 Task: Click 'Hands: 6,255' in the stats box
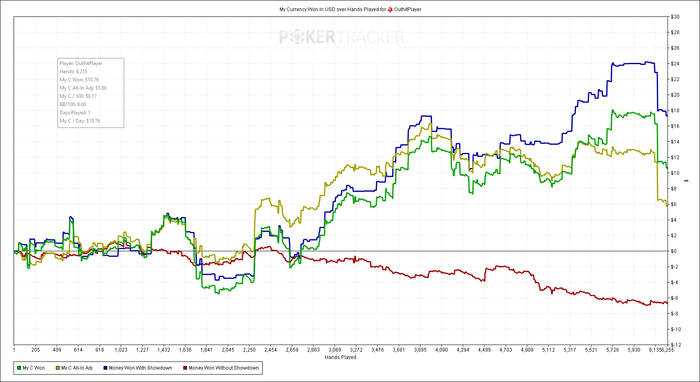click(73, 71)
